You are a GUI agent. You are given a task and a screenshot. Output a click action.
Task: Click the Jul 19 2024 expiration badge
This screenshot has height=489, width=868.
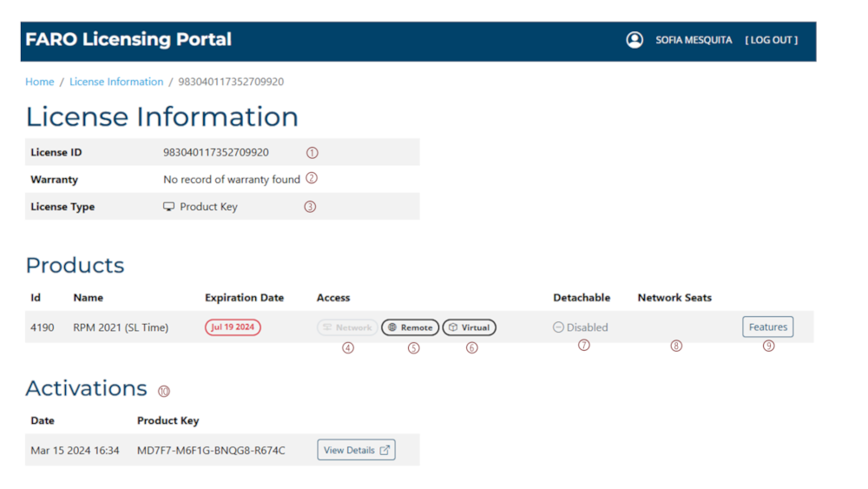233,327
